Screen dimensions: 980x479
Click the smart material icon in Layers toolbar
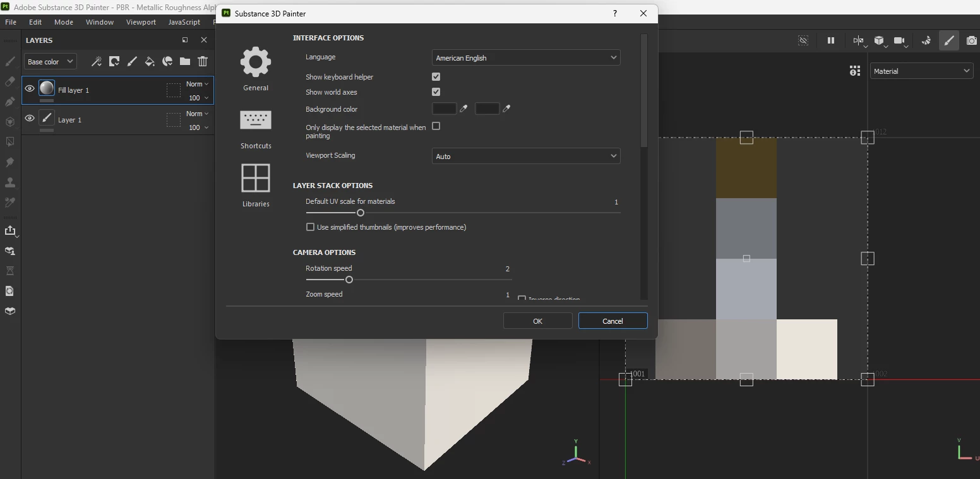click(x=167, y=61)
